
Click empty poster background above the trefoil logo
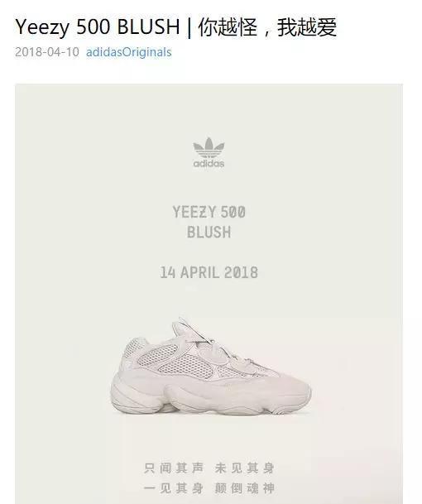tap(209, 109)
